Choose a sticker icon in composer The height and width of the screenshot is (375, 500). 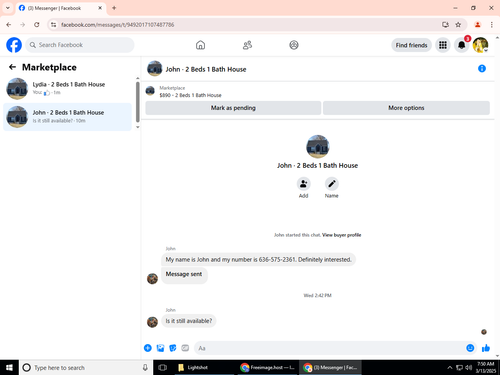173,348
